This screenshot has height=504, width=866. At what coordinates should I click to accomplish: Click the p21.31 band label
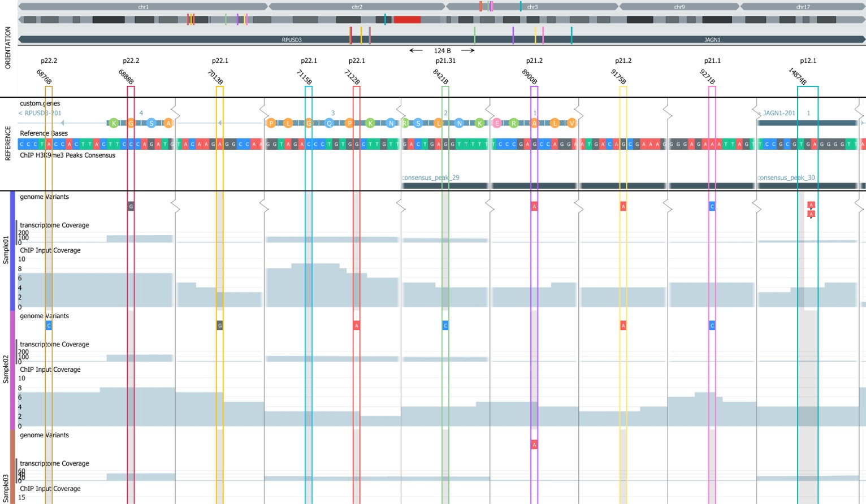pos(445,60)
